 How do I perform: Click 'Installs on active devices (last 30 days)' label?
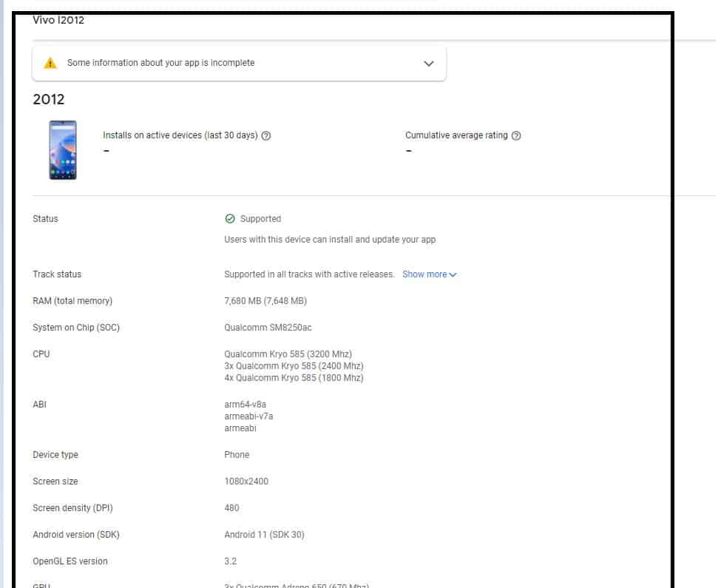tap(181, 136)
